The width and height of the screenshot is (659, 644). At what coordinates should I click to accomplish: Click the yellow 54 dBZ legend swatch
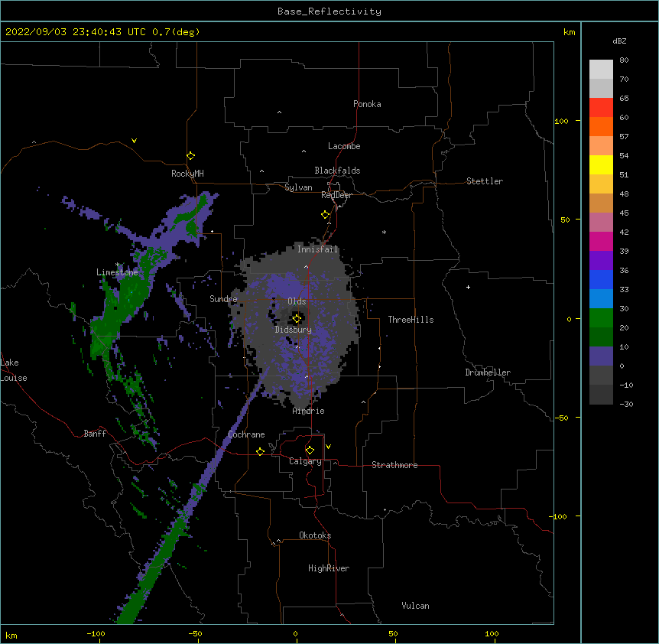[601, 164]
